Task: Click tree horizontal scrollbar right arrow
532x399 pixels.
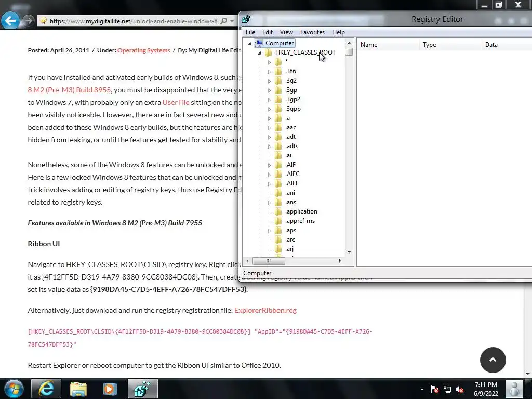Action: tap(340, 261)
